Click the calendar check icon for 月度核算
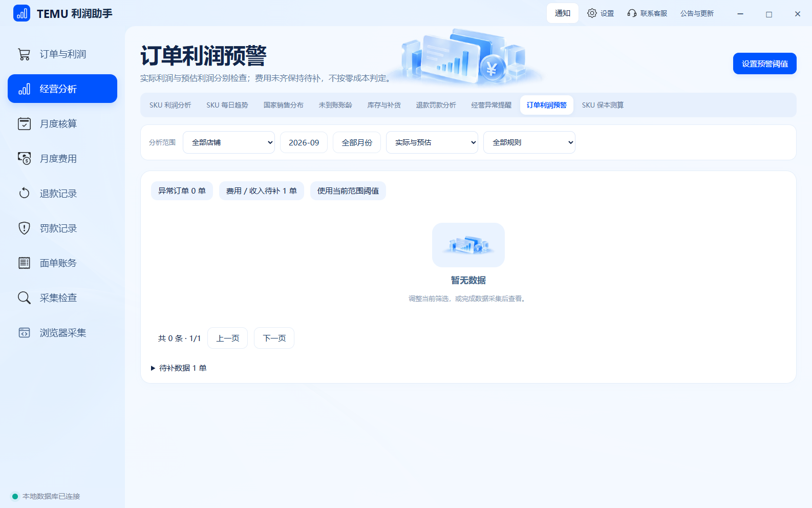 pyautogui.click(x=24, y=124)
